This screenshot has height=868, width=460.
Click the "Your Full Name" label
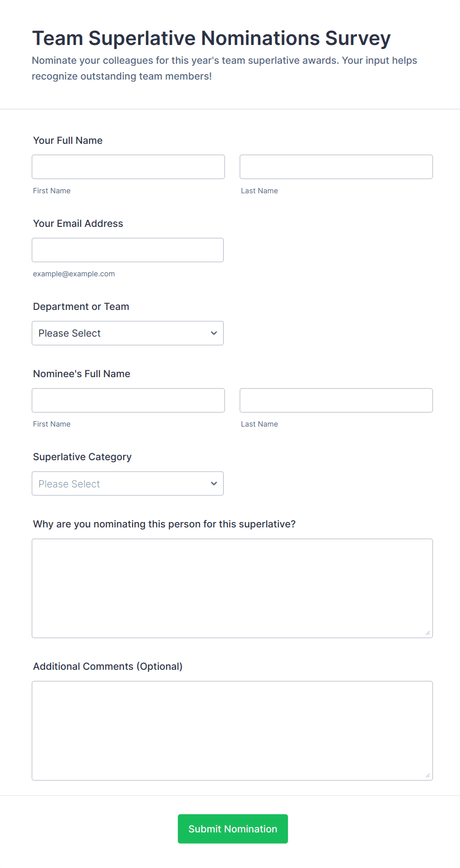coord(68,140)
